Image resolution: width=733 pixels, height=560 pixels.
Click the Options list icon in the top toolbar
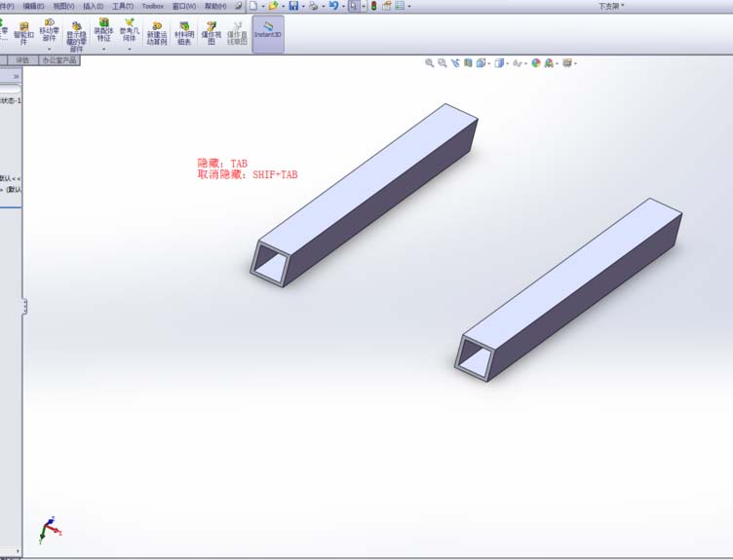coord(400,6)
